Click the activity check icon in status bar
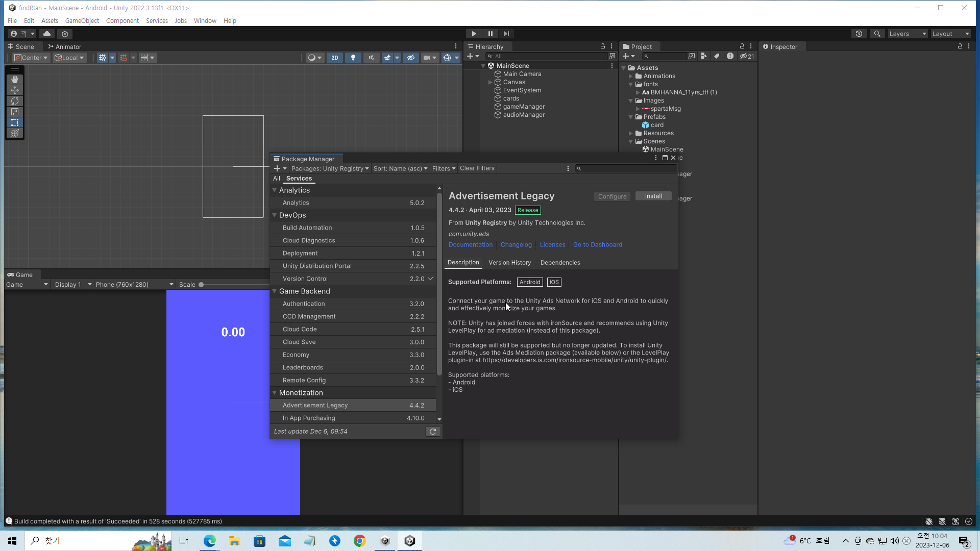This screenshot has height=551, width=980. point(969,521)
